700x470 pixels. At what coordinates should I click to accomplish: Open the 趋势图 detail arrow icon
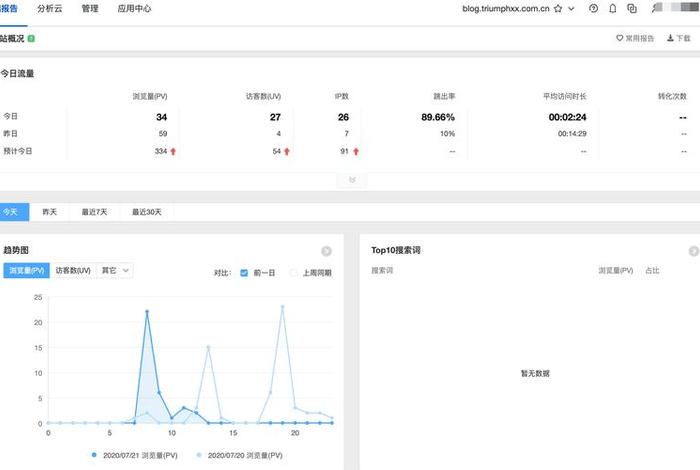coord(326,251)
